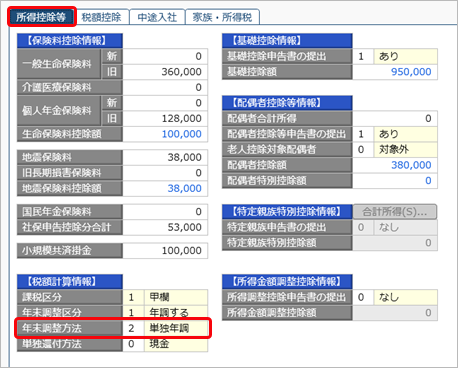Click the 小規模共済掛金 field showing 100,000
This screenshot has width=458, height=368.
click(165, 251)
